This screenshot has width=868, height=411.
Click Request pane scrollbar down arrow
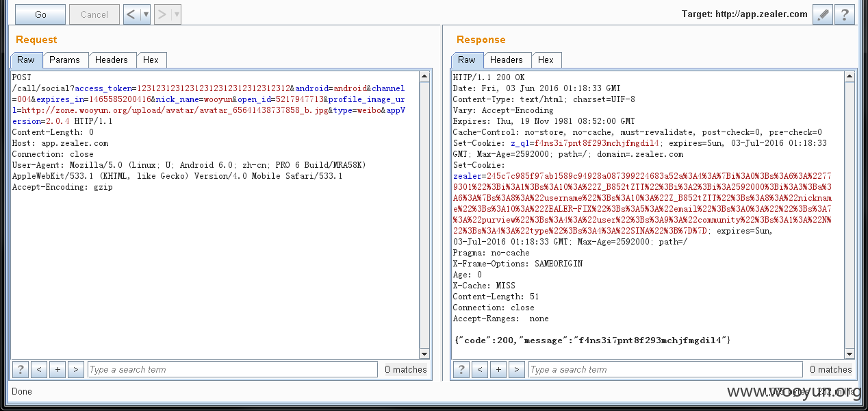(x=424, y=353)
